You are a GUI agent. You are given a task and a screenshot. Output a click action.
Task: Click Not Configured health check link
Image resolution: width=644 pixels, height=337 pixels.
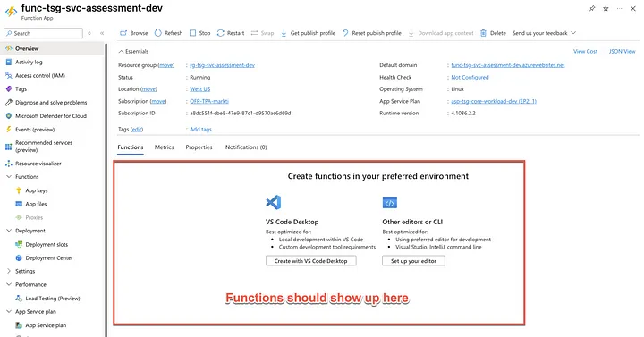[470, 78]
